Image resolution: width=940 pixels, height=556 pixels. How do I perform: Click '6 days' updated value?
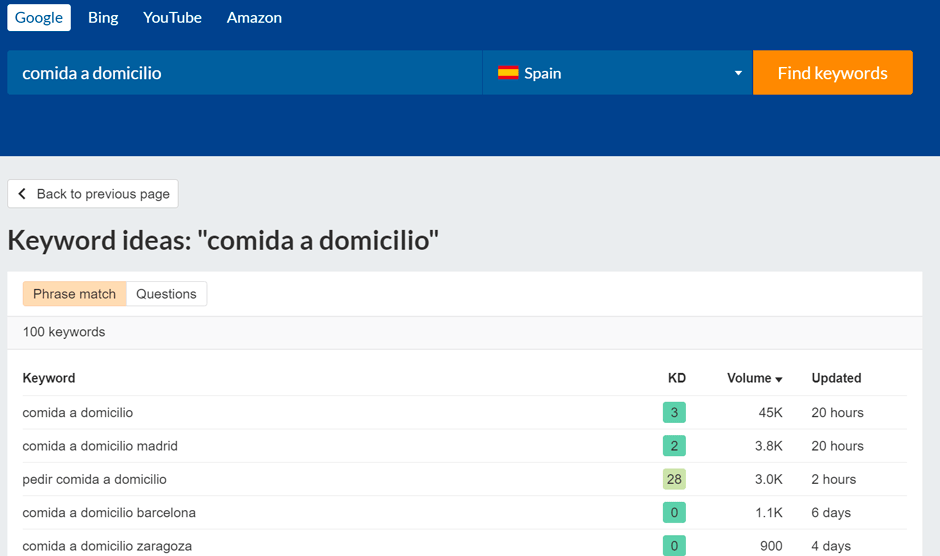pyautogui.click(x=831, y=513)
